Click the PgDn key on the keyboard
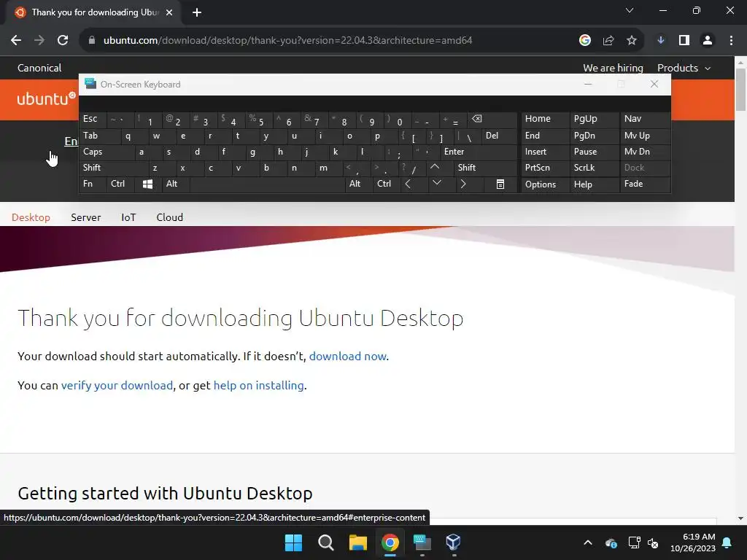This screenshot has width=747, height=560. pyautogui.click(x=595, y=136)
